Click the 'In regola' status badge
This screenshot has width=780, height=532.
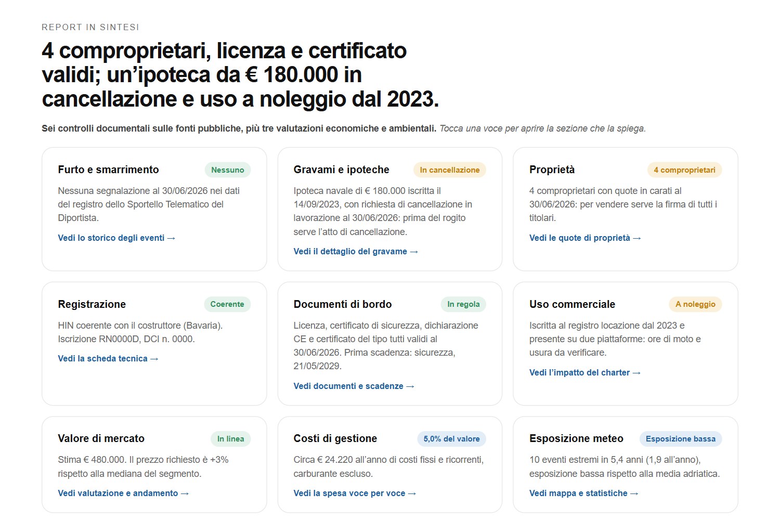click(463, 304)
